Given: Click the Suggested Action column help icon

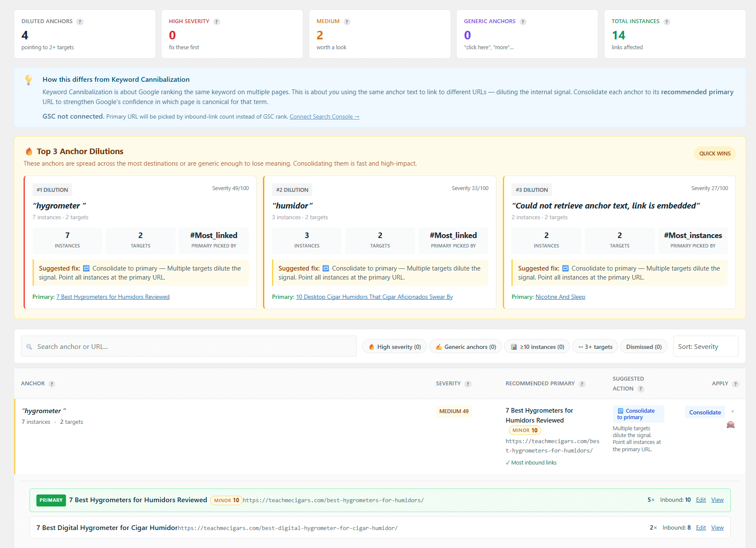Looking at the screenshot, I should coord(641,389).
